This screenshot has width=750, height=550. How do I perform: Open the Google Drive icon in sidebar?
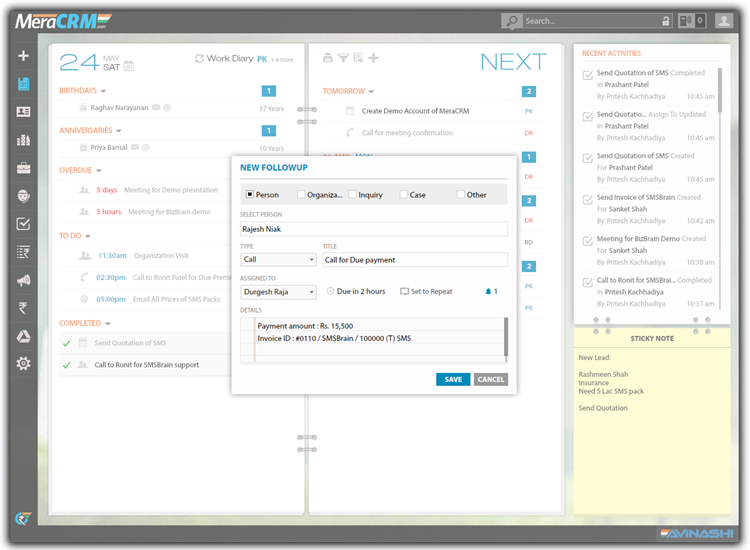click(23, 336)
